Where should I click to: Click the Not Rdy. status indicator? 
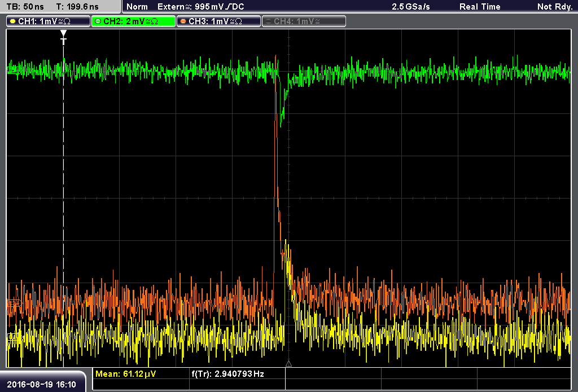pos(554,7)
